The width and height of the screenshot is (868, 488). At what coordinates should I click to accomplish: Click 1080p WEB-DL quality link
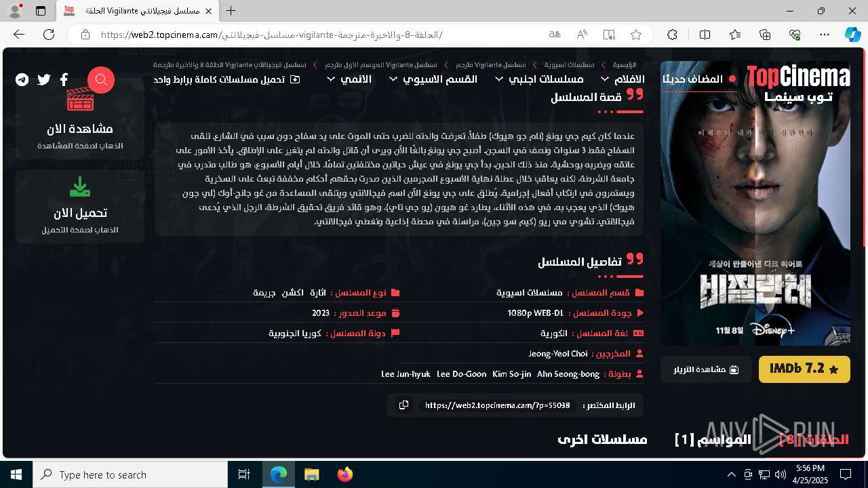click(535, 313)
